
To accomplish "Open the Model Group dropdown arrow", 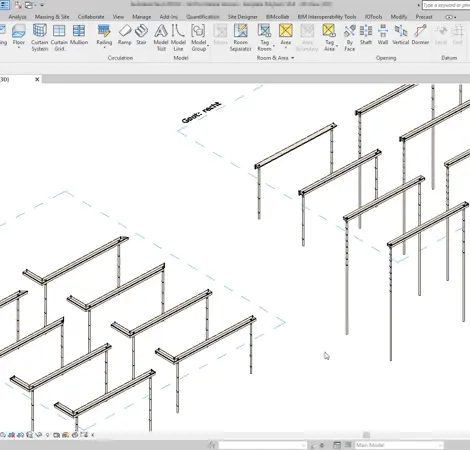I will click(x=208, y=46).
